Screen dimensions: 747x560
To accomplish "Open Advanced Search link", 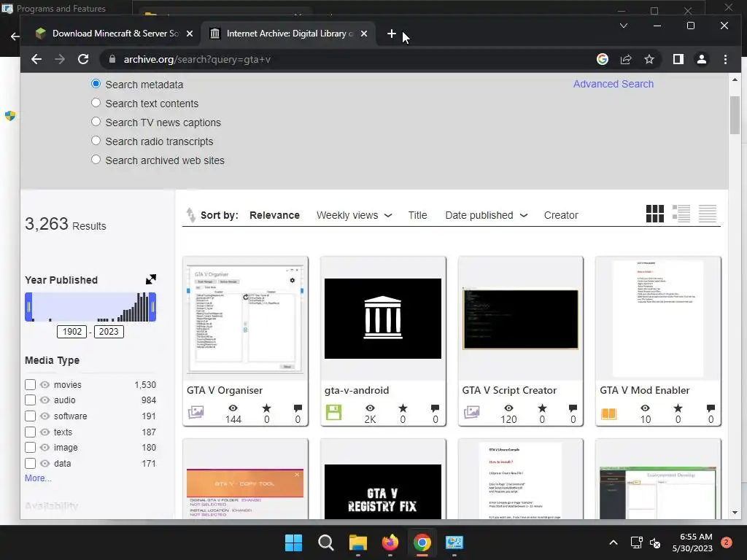I will pos(613,84).
